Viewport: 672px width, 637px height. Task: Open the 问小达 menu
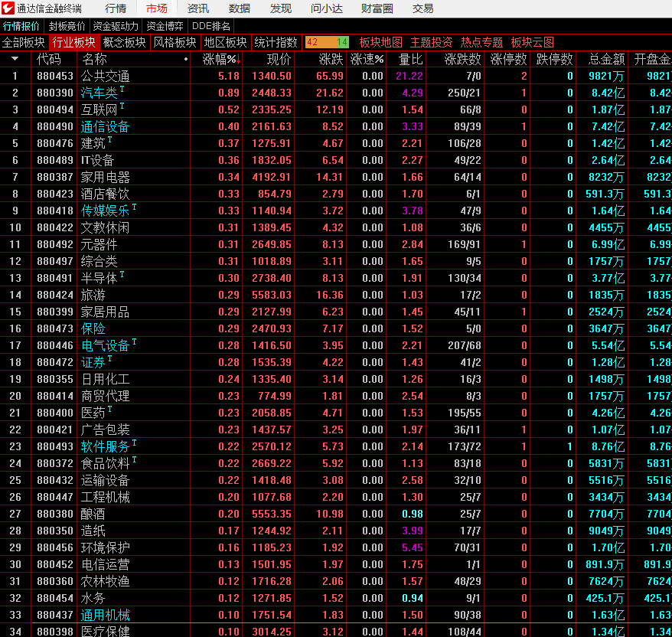click(x=327, y=8)
